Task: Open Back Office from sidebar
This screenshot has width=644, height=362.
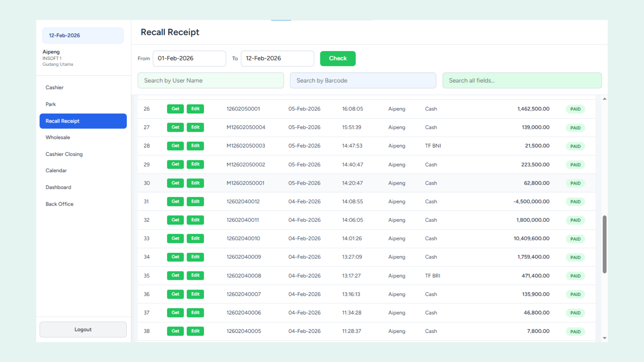Action: [x=59, y=204]
